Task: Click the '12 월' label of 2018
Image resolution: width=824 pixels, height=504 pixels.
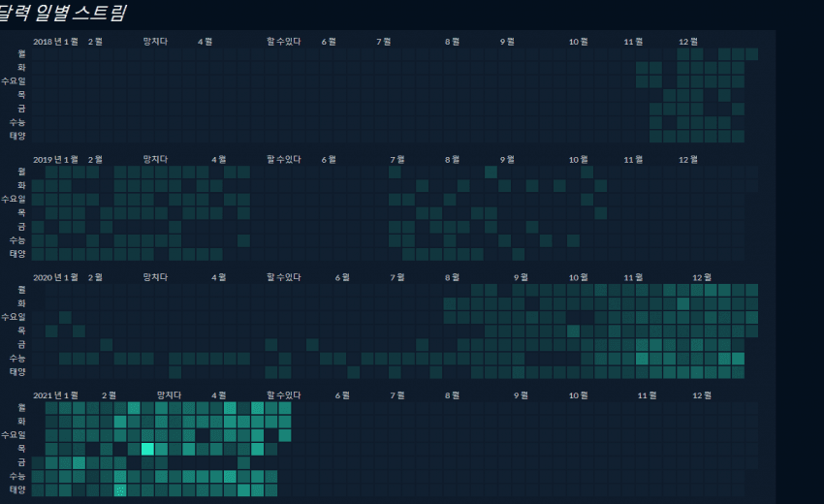Action: [688, 42]
